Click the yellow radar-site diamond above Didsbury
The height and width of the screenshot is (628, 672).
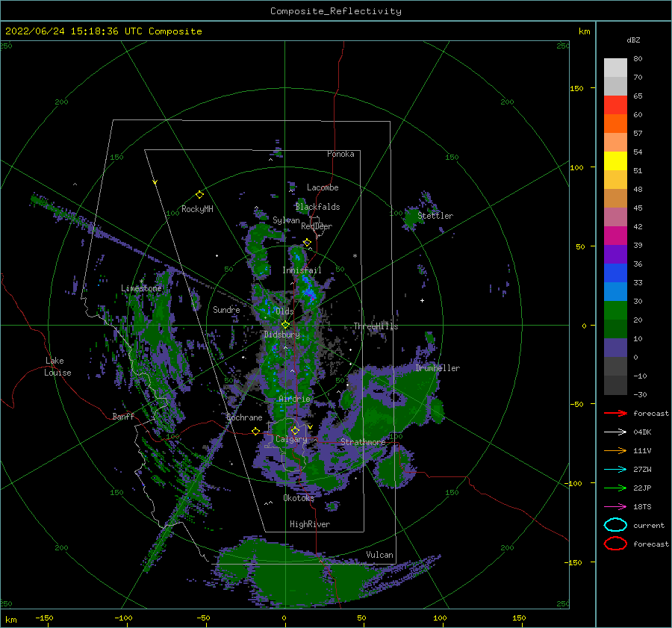[285, 325]
